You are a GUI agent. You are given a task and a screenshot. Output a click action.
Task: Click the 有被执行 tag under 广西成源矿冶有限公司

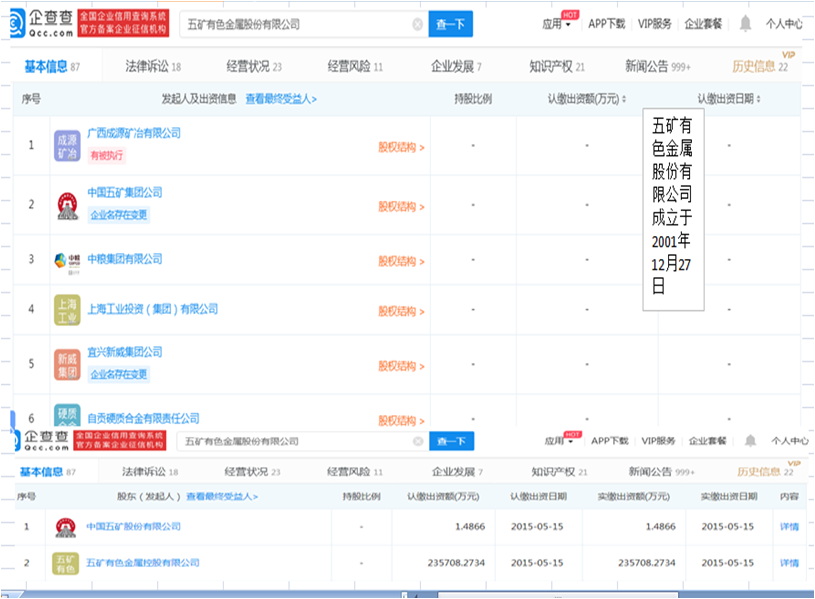107,155
